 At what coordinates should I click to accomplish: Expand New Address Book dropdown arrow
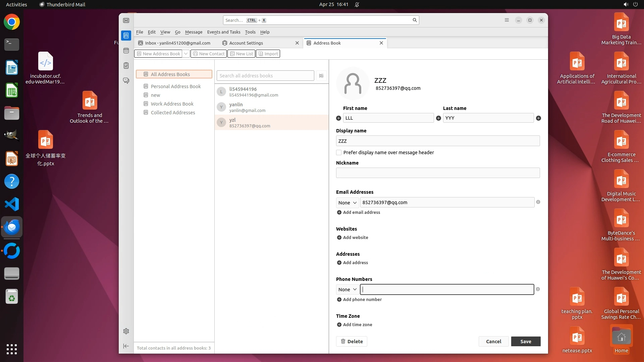tap(186, 54)
